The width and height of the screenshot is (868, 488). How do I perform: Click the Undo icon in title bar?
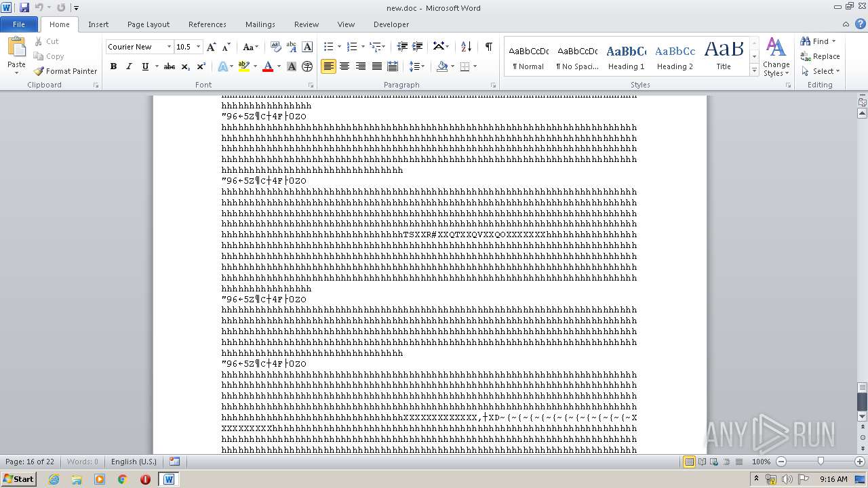pyautogui.click(x=39, y=7)
